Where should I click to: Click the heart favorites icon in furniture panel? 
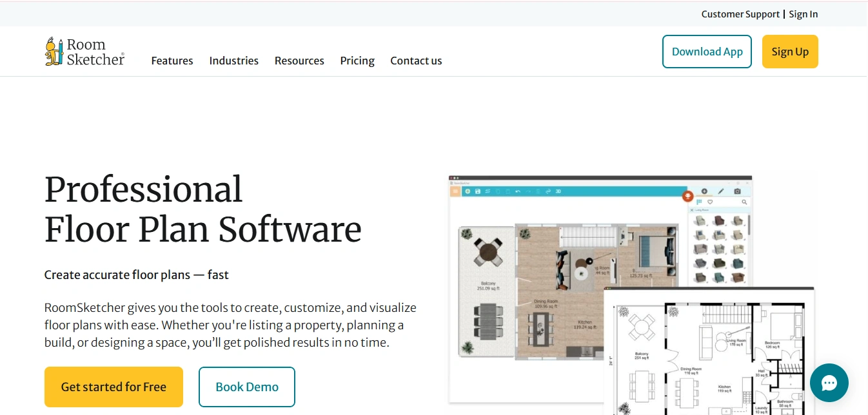710,202
